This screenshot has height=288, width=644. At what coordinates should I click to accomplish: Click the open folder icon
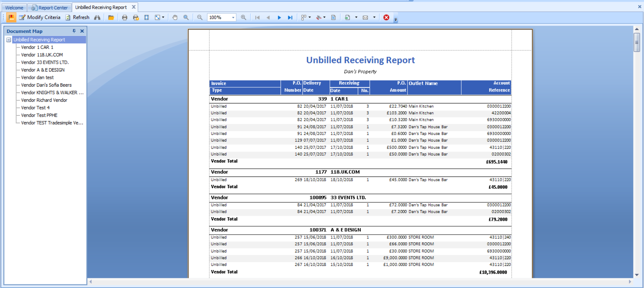111,17
